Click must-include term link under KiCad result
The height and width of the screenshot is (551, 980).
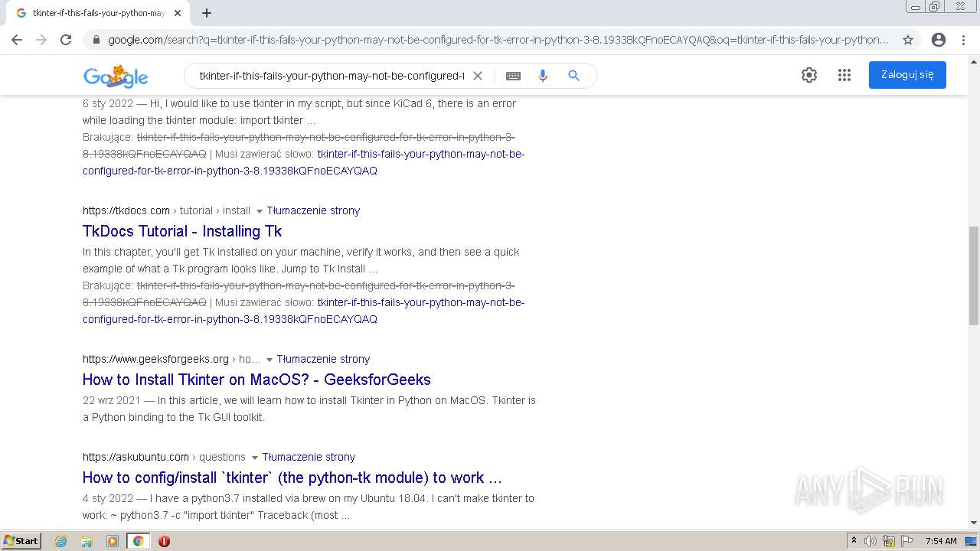pos(303,162)
